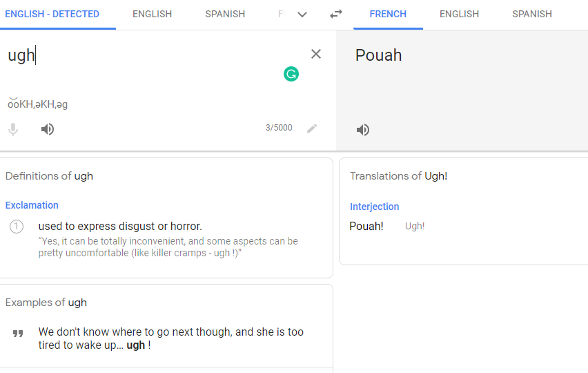Choose Spanish as target language
Viewport: 588px width, 373px height.
532,14
